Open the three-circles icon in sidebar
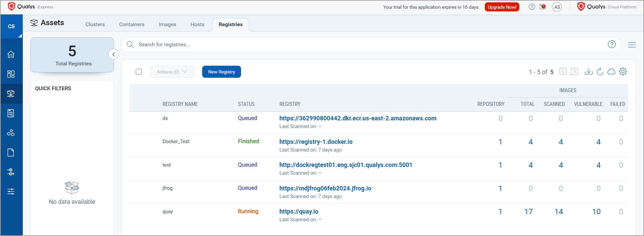 [11, 133]
